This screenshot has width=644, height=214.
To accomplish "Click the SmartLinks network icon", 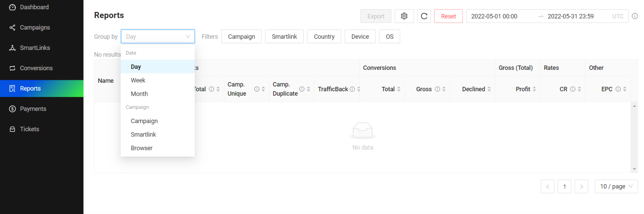I will [x=13, y=48].
